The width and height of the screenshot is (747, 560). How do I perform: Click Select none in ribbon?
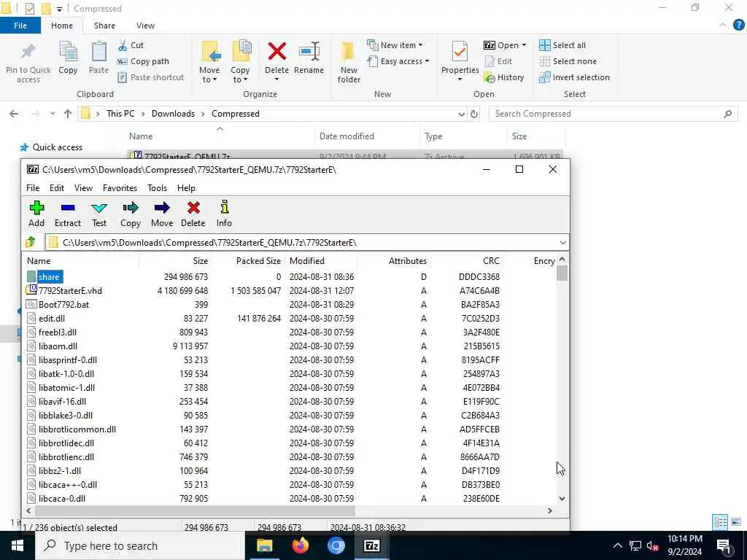pyautogui.click(x=568, y=61)
